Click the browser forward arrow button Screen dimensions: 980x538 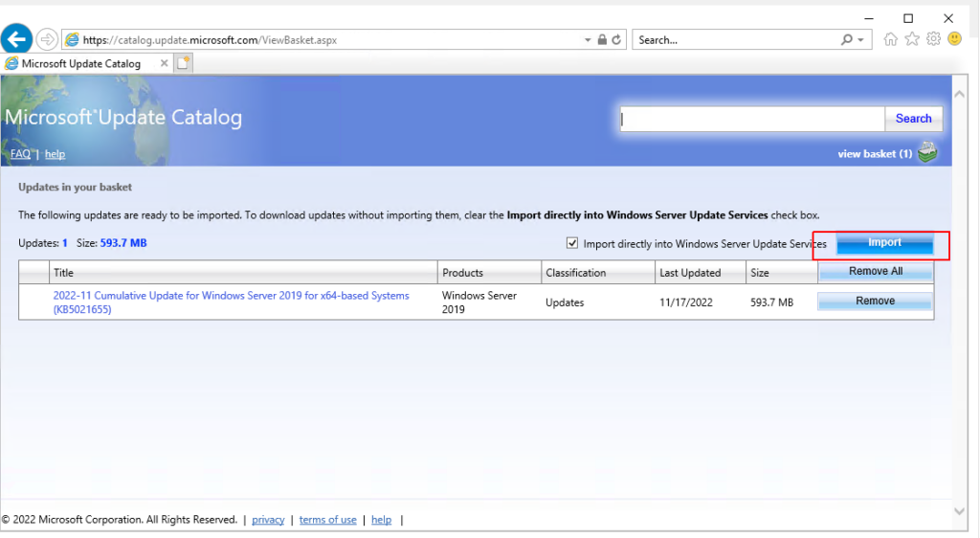tap(47, 40)
